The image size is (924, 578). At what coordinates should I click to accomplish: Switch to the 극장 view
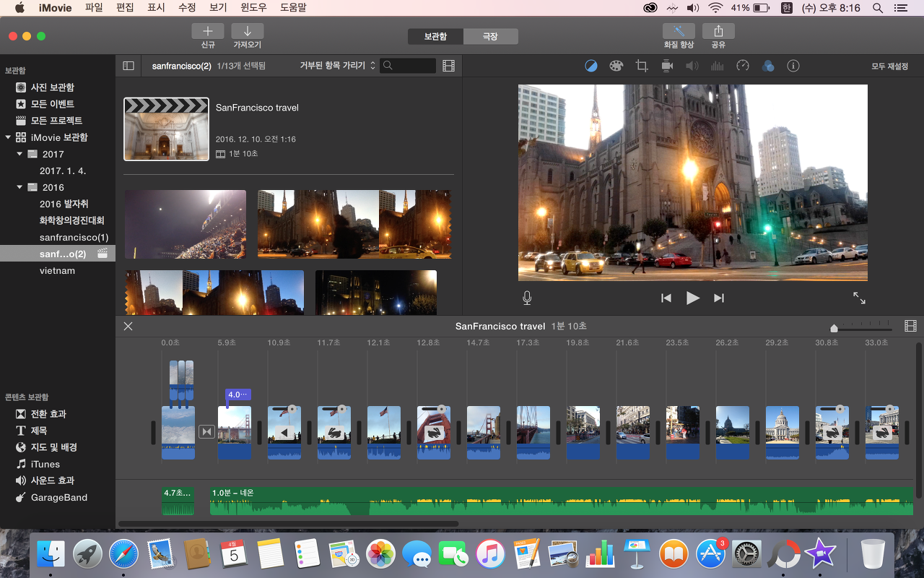point(490,36)
